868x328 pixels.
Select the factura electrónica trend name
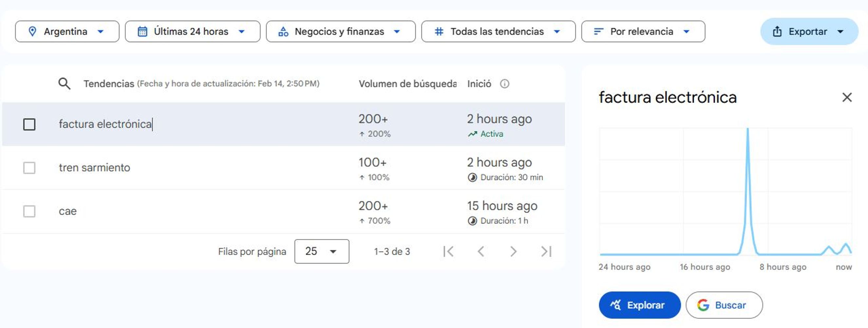tap(105, 124)
